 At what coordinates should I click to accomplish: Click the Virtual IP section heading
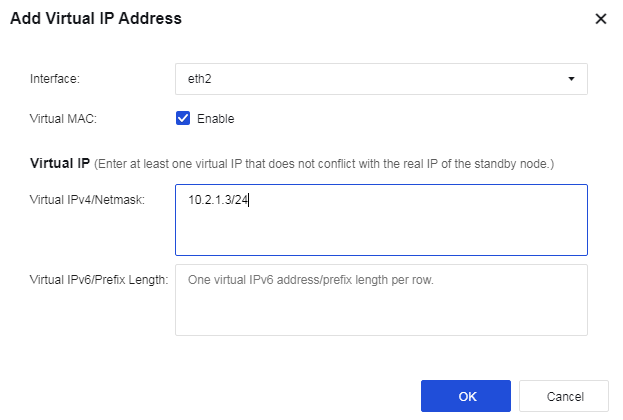60,162
